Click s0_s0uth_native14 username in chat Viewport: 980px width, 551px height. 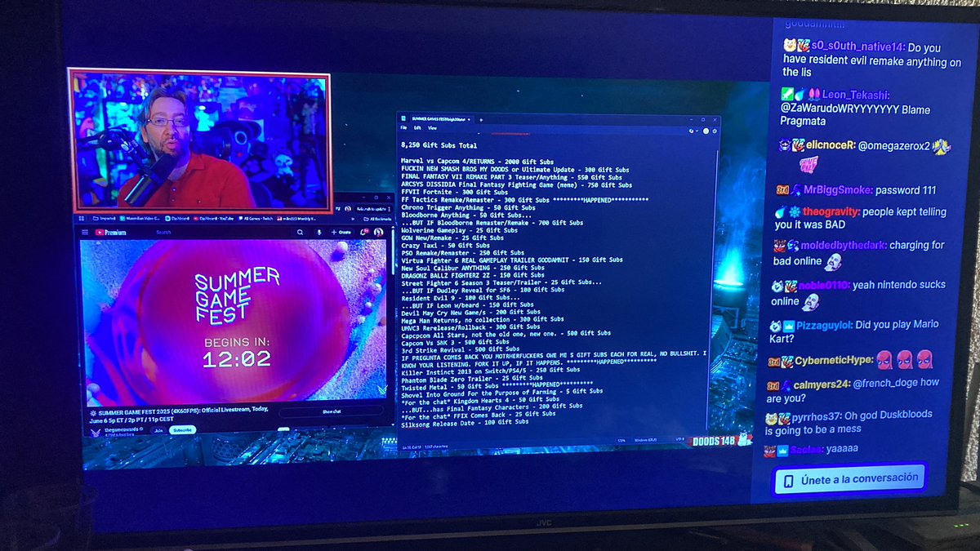857,47
